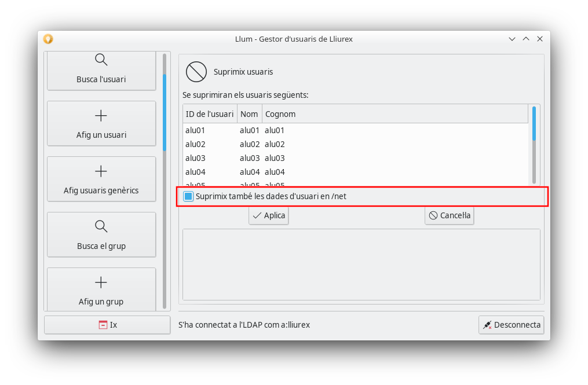Screen dimensions: 588x385
Task: Sort by the ID de l'usuari column header
Action: (x=210, y=114)
